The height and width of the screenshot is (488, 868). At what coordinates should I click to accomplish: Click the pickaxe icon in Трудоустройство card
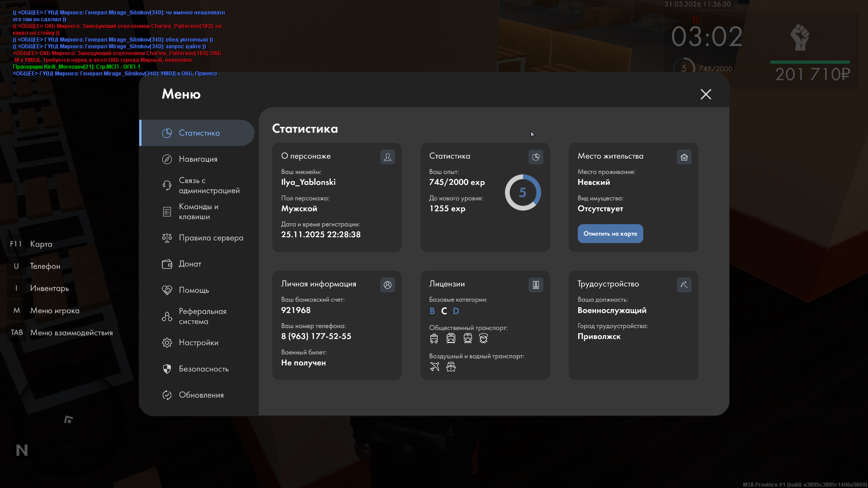coord(684,285)
